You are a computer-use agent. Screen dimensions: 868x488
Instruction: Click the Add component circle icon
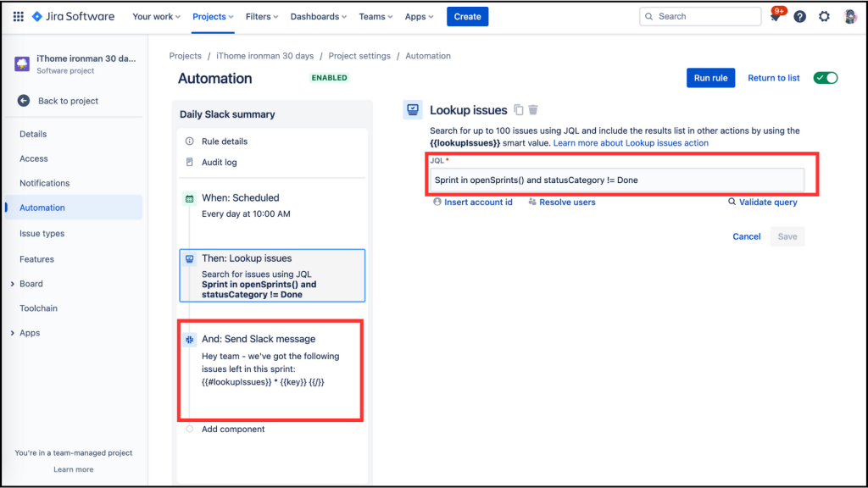pyautogui.click(x=189, y=429)
